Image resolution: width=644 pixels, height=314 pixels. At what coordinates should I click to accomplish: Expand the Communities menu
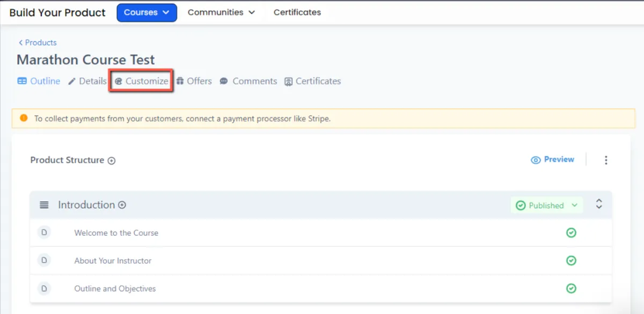pos(221,12)
